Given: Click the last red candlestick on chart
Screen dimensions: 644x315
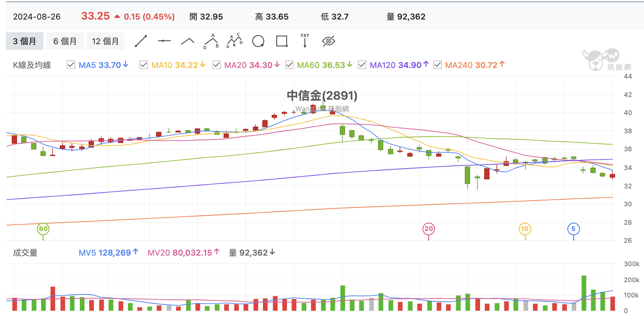Looking at the screenshot, I should (x=612, y=176).
